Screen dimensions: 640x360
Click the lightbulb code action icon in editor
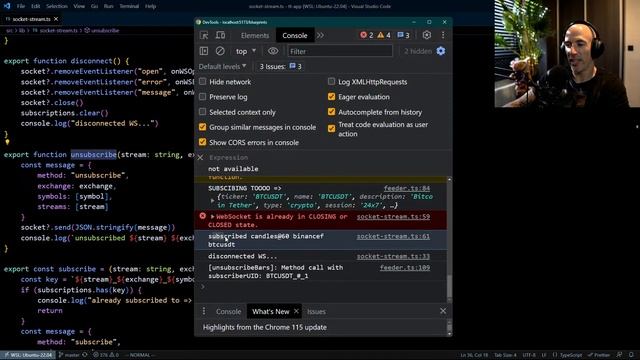coord(7,142)
